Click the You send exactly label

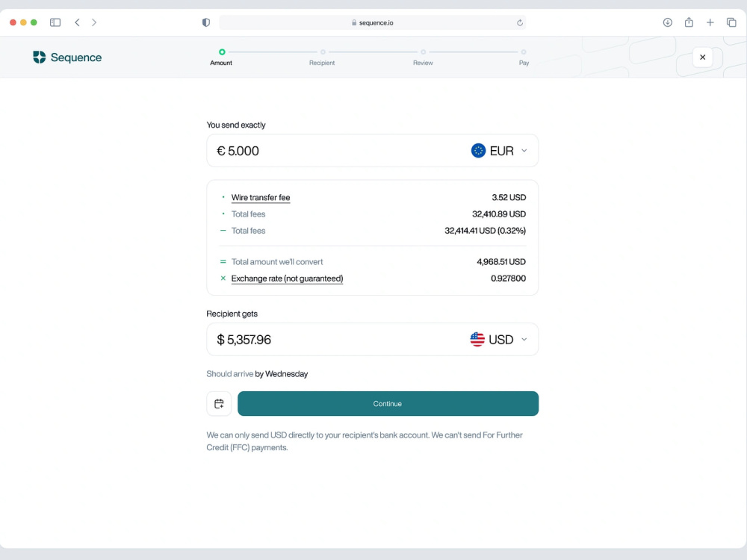click(x=236, y=125)
